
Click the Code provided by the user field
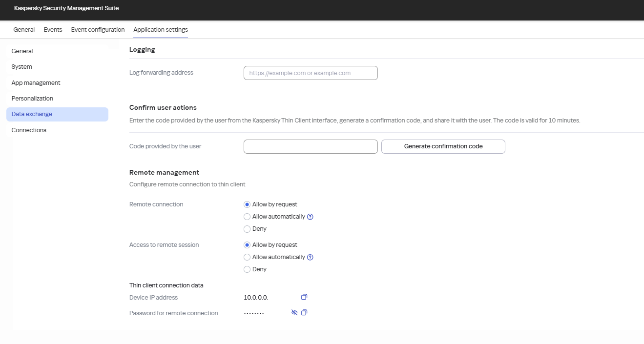point(310,146)
